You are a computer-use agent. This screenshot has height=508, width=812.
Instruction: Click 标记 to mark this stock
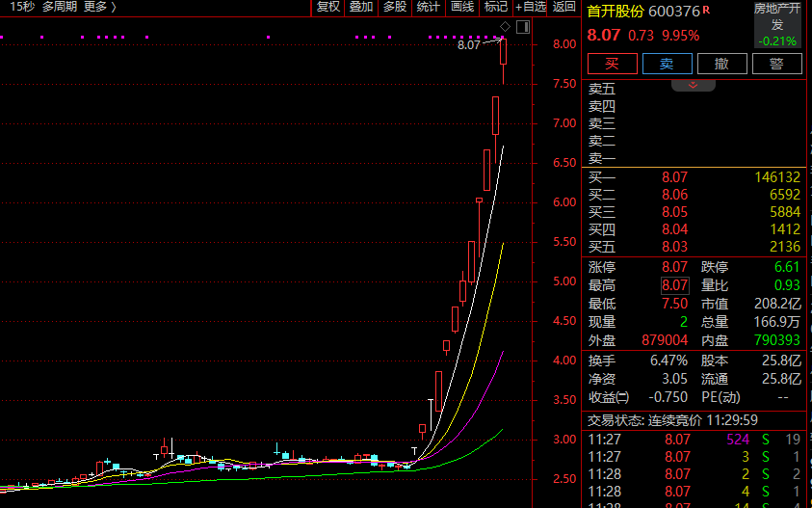tap(496, 7)
